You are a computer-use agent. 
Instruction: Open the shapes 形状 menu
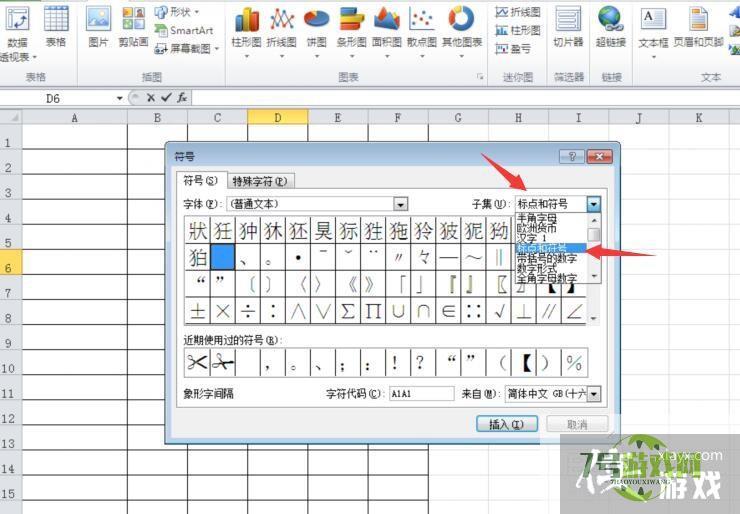(177, 12)
